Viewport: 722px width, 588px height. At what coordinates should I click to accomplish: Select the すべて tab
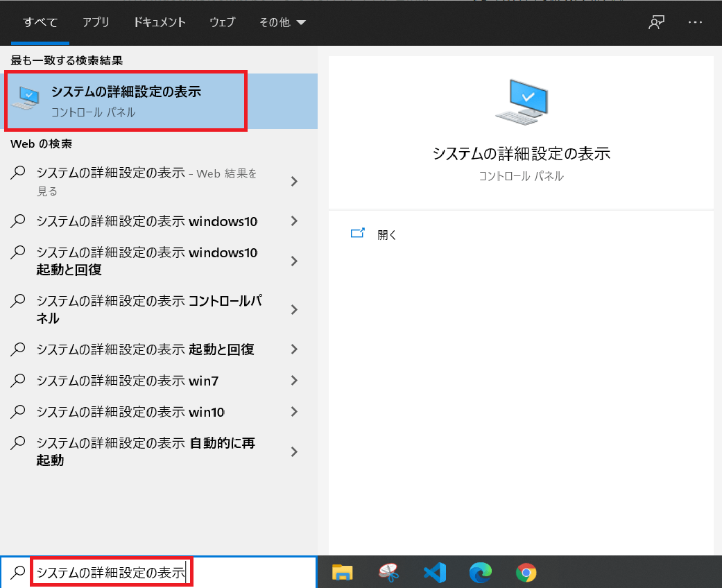tap(40, 22)
